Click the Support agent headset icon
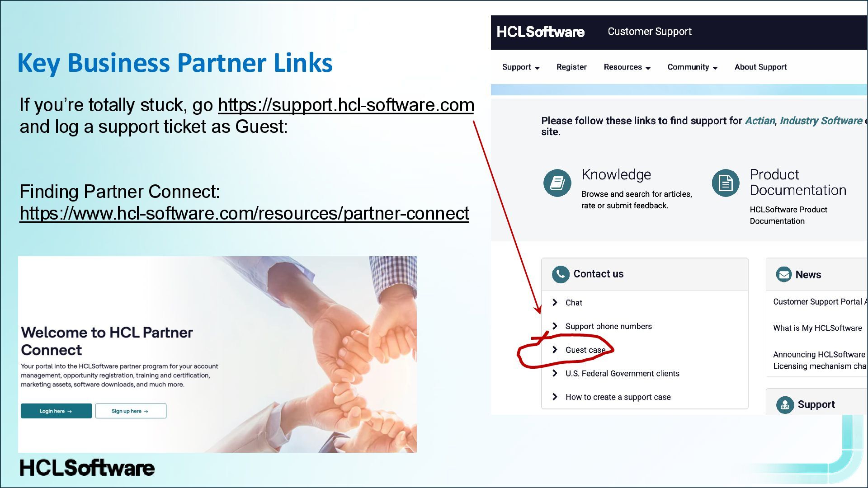868x488 pixels. 785,405
